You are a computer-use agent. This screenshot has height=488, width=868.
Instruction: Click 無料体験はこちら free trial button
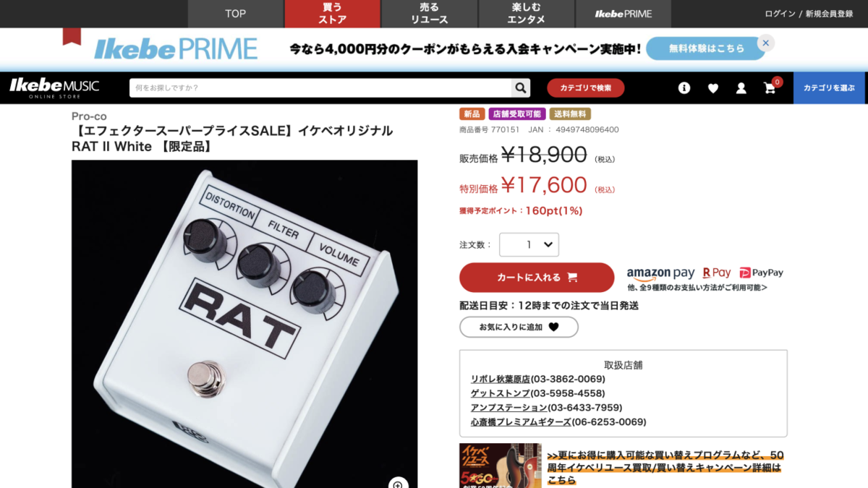pyautogui.click(x=706, y=48)
